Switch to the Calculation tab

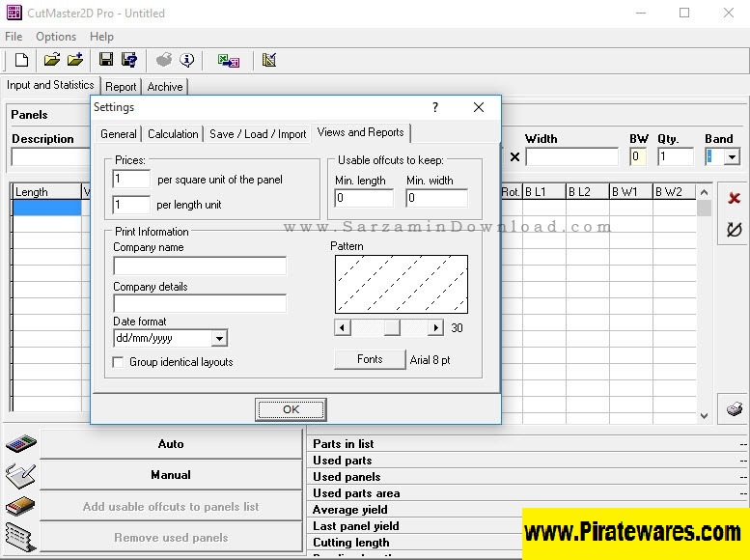tap(173, 134)
